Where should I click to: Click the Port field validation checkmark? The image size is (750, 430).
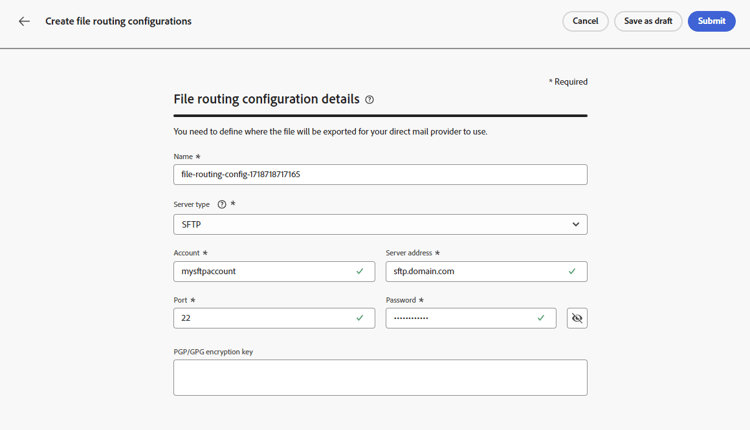(360, 318)
